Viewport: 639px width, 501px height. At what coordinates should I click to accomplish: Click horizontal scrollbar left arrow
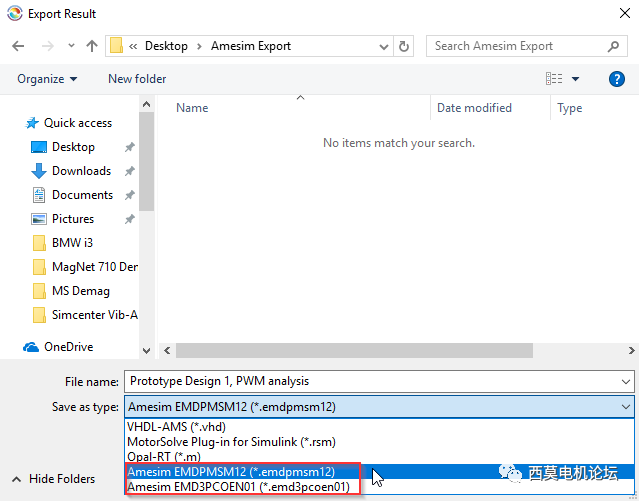(167, 351)
